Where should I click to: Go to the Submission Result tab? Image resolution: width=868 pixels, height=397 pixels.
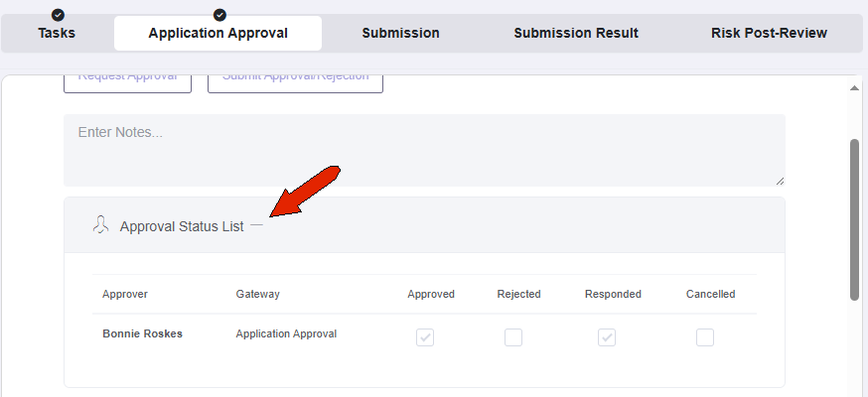(x=576, y=33)
